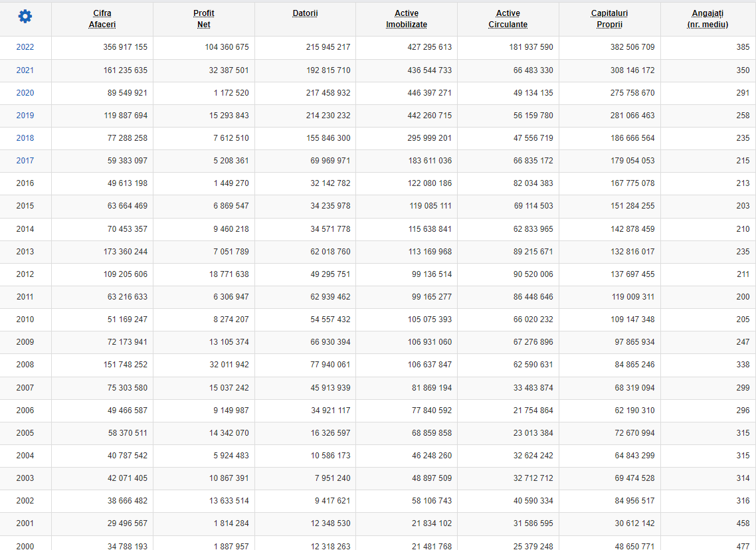Select debts value 215 945 217
Screen dimensions: 756x550
tap(328, 47)
